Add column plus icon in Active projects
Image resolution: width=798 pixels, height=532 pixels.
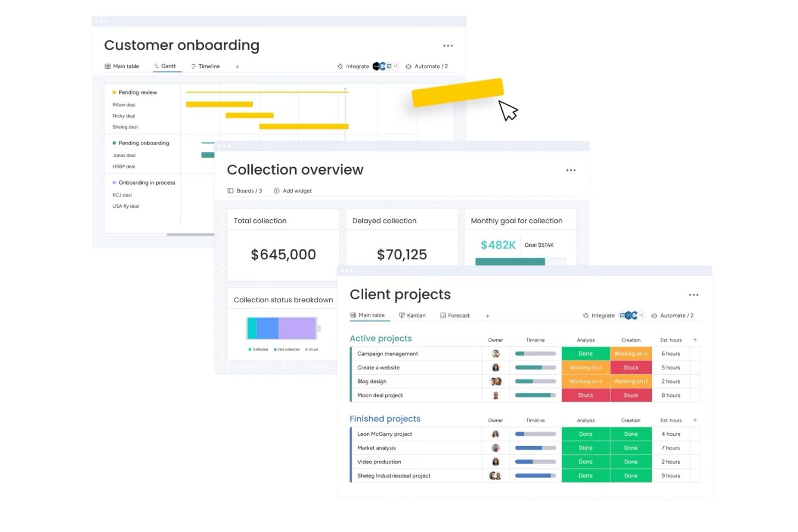tap(695, 340)
